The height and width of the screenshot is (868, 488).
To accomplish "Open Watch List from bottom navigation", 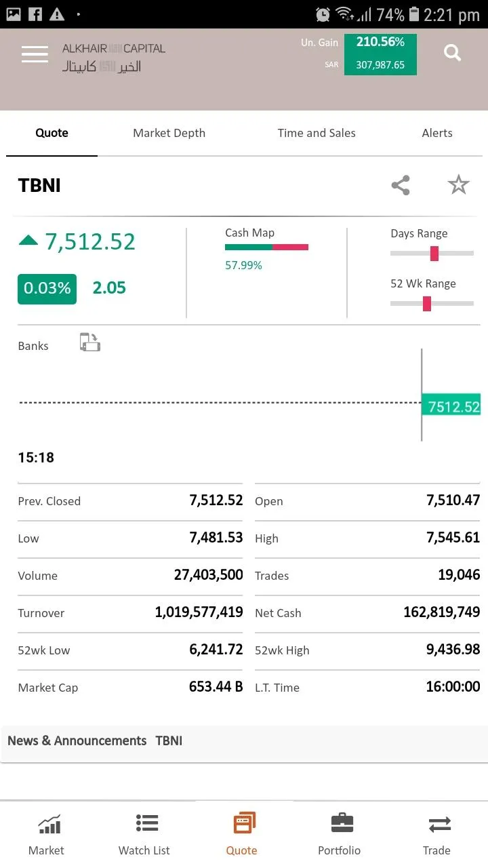I will 144,835.
